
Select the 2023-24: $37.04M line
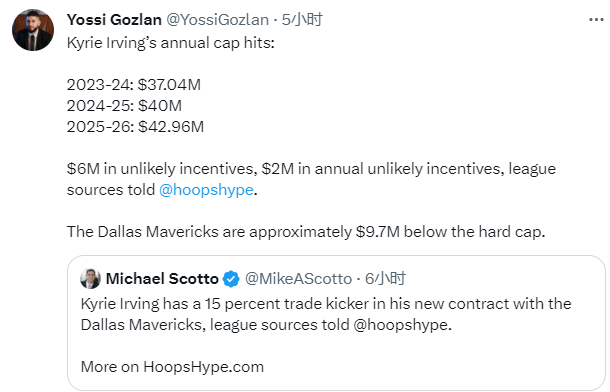click(134, 85)
